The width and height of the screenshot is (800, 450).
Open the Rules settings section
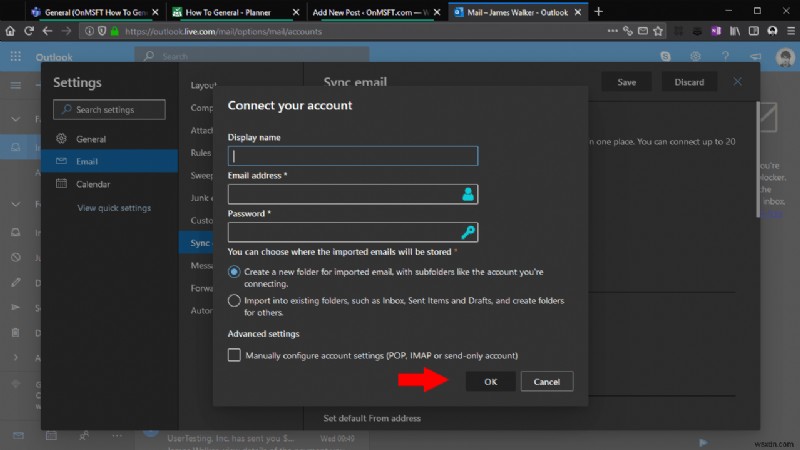(201, 153)
